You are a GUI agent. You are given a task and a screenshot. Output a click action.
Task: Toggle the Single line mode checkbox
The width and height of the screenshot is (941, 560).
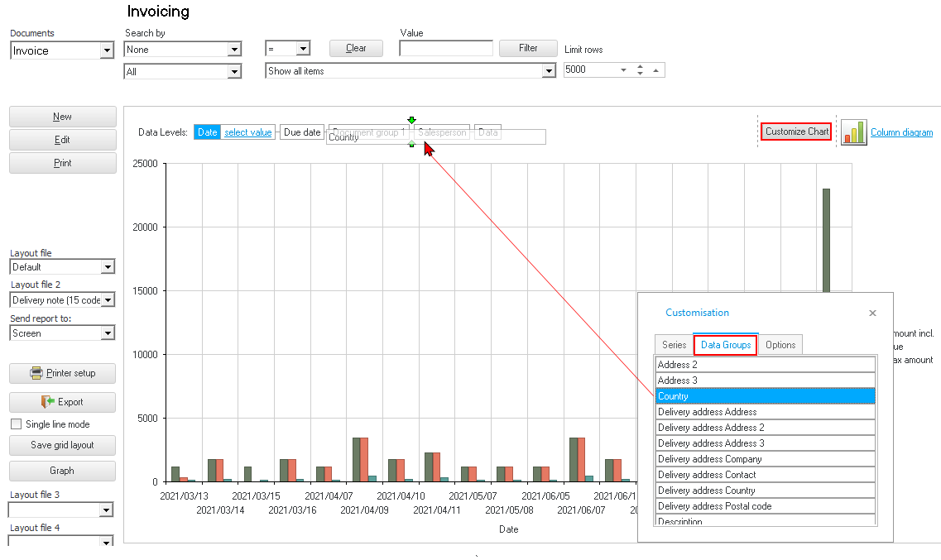[17, 424]
